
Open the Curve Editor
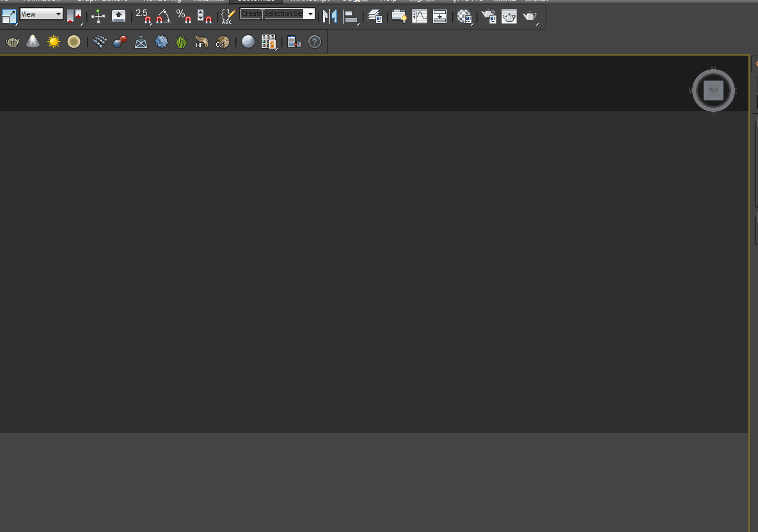[x=419, y=17]
